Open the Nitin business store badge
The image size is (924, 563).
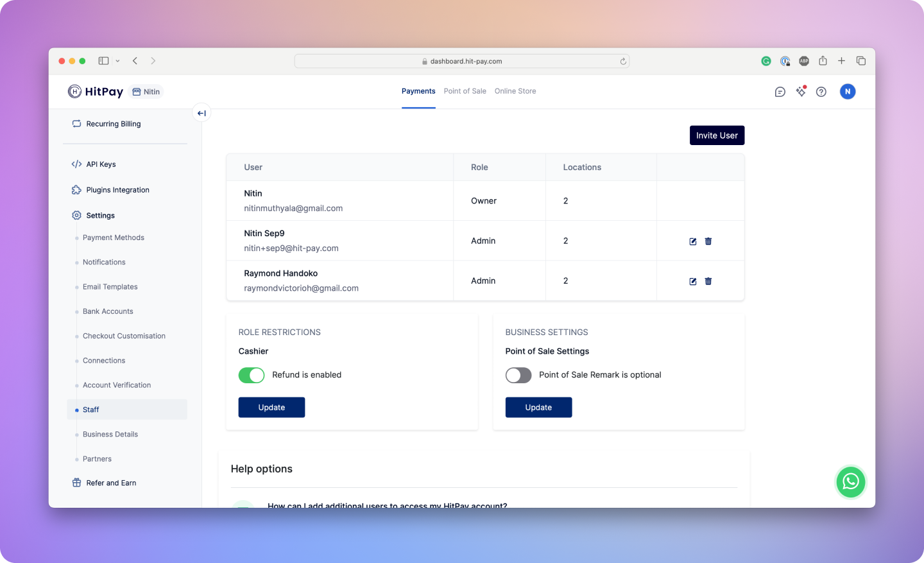[x=146, y=92]
